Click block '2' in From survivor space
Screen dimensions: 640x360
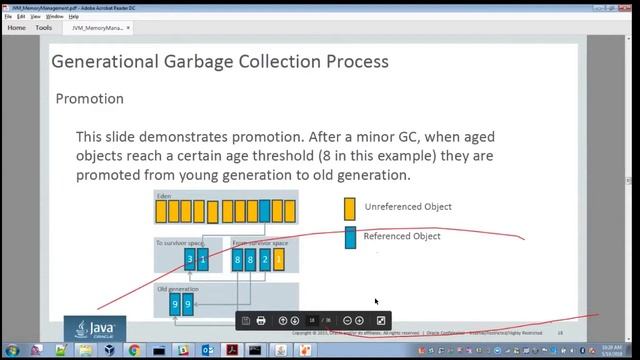click(x=265, y=259)
